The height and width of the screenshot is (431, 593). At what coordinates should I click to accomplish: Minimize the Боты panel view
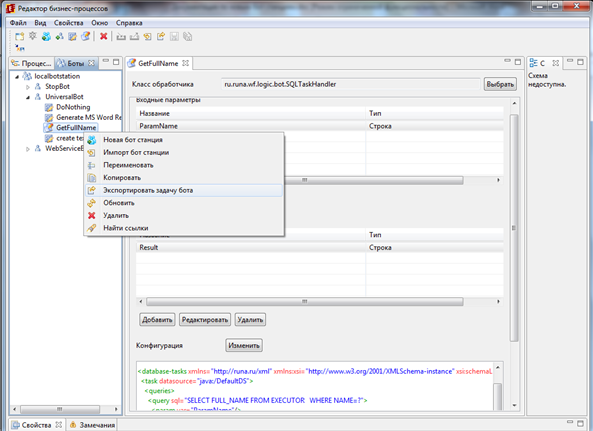pyautogui.click(x=106, y=60)
